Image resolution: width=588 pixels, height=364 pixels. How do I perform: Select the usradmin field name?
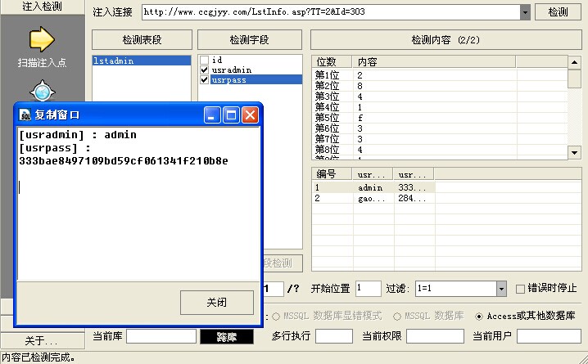232,70
